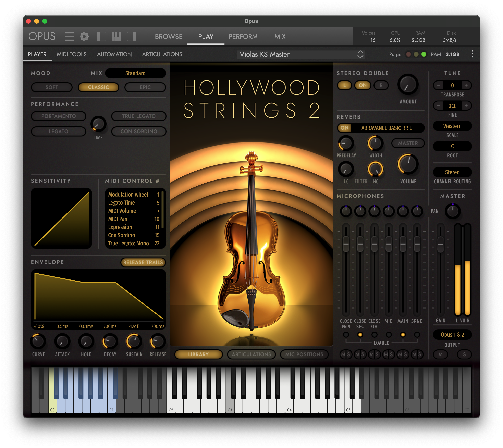Decrease Fine tune with the minus button
Image resolution: width=503 pixels, height=448 pixels.
pyautogui.click(x=439, y=106)
